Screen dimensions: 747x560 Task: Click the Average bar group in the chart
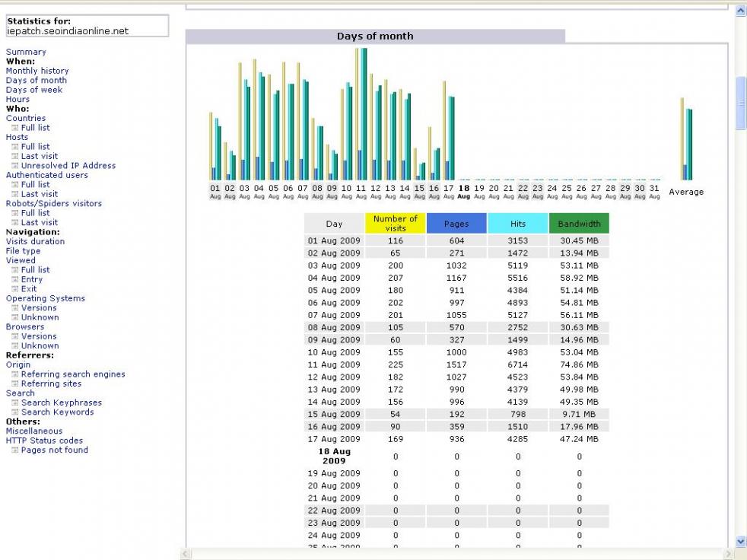tap(686, 143)
